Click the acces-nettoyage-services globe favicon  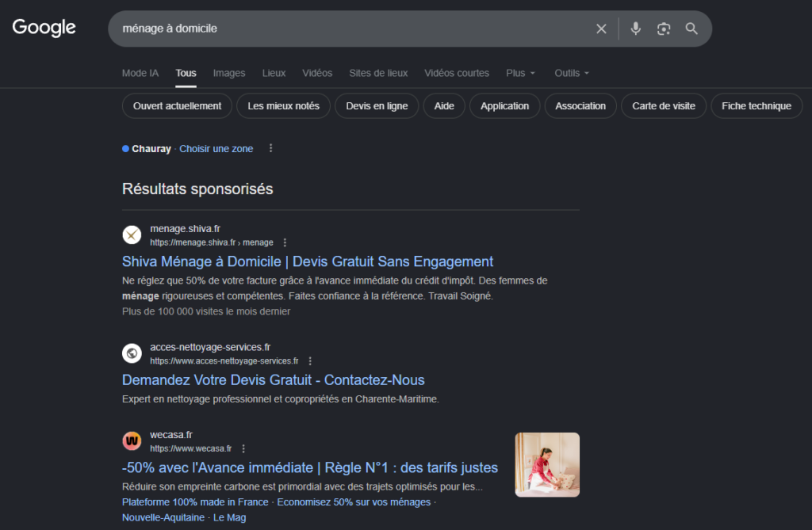click(x=132, y=353)
